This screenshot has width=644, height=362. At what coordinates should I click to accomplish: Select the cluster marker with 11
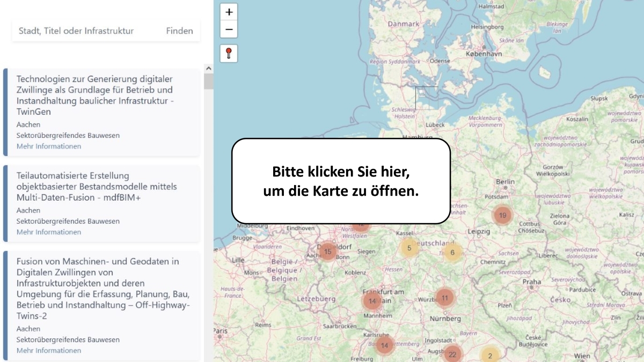(x=444, y=298)
